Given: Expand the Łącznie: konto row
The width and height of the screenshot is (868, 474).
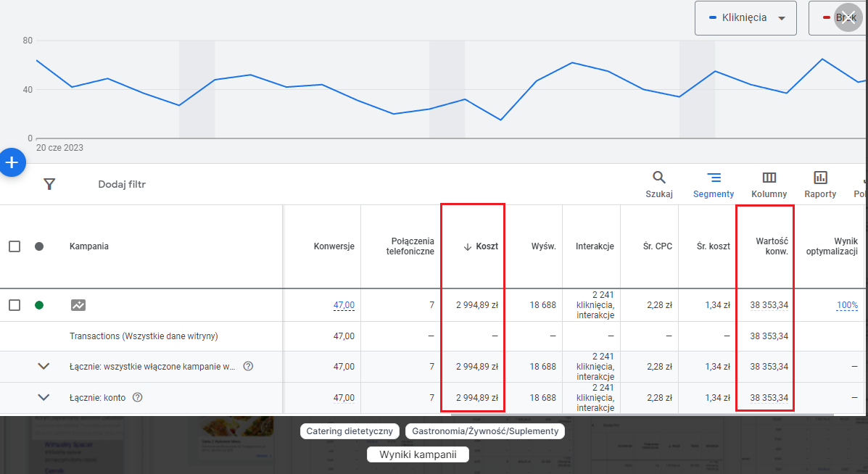Looking at the screenshot, I should coord(44,397).
